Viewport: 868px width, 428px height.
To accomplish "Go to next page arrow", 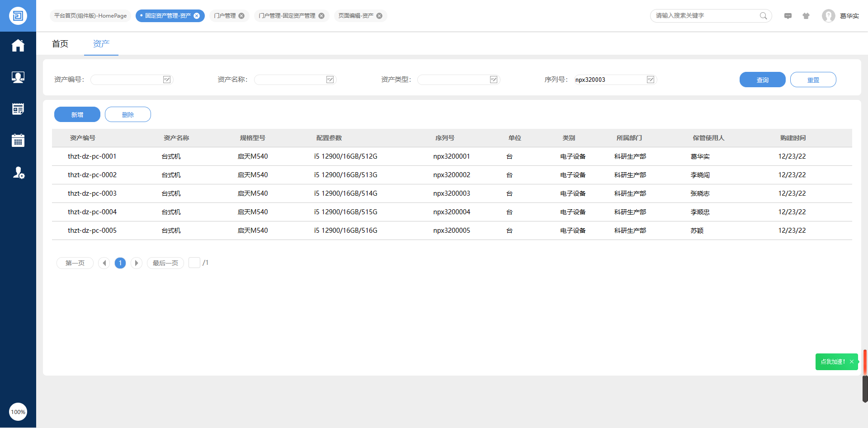I will (x=137, y=263).
